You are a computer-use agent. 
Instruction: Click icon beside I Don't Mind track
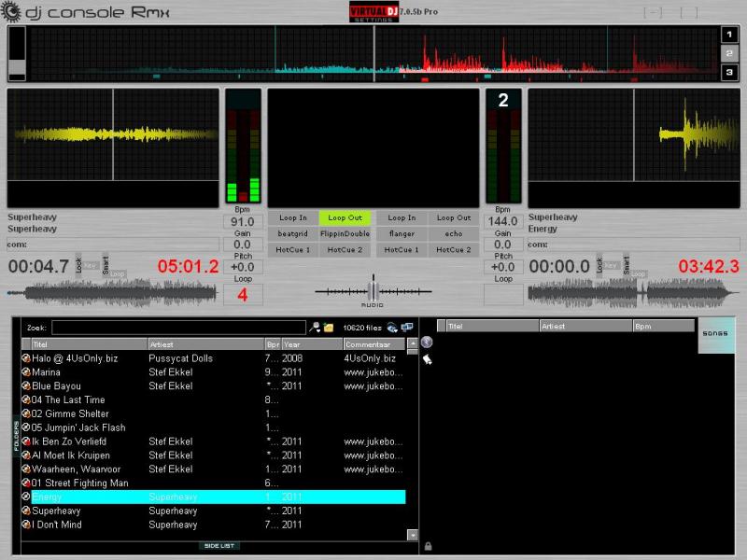pos(26,525)
